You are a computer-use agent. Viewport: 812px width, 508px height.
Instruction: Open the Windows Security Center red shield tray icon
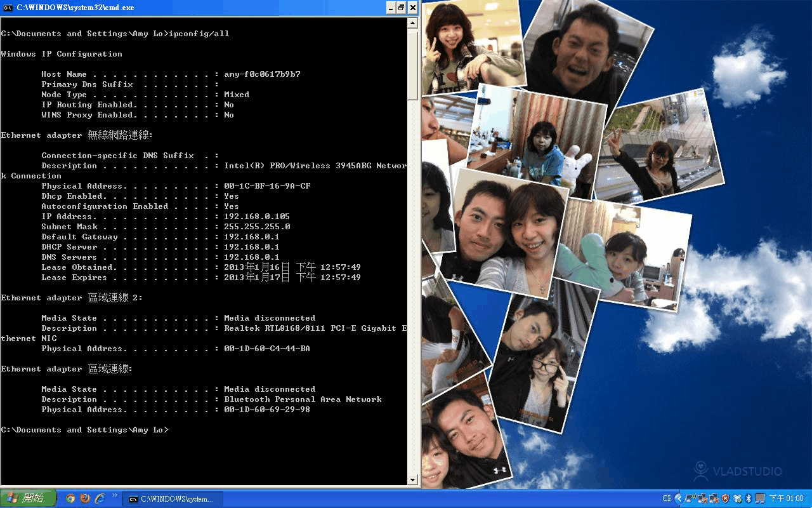pos(725,498)
